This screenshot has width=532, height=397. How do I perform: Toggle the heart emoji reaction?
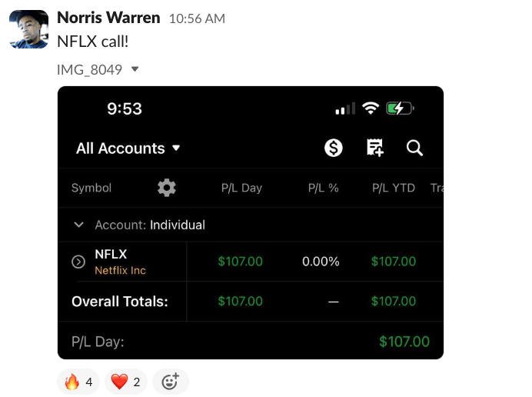click(125, 382)
